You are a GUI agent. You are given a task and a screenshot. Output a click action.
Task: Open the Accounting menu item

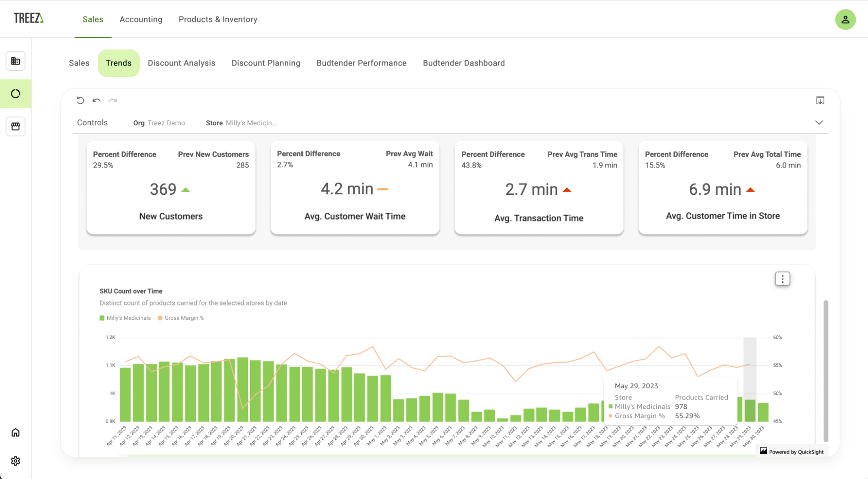(x=141, y=19)
